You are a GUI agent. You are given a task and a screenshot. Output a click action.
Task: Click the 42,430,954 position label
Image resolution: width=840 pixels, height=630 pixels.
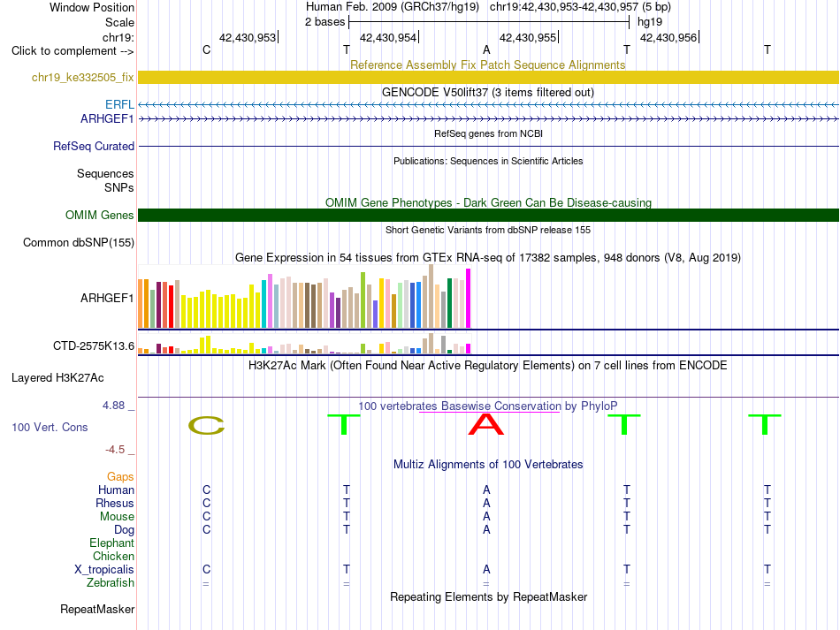pyautogui.click(x=388, y=37)
